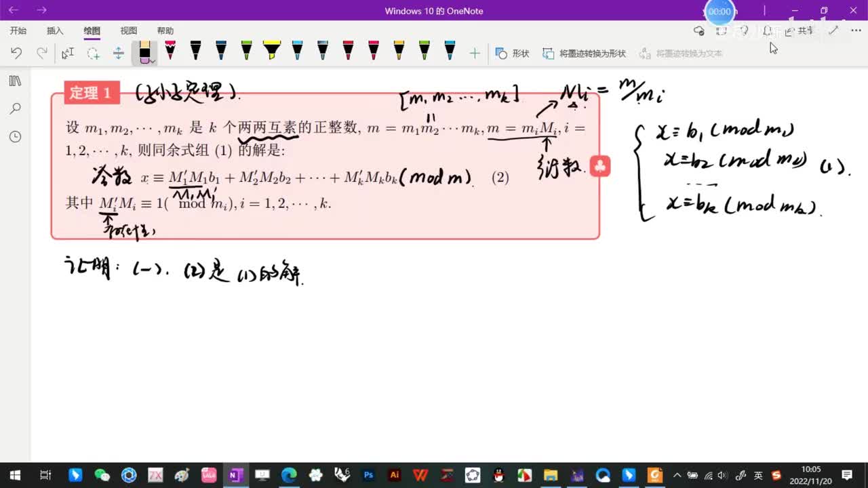Open File Explorer from the taskbar
The height and width of the screenshot is (488, 868).
[551, 475]
